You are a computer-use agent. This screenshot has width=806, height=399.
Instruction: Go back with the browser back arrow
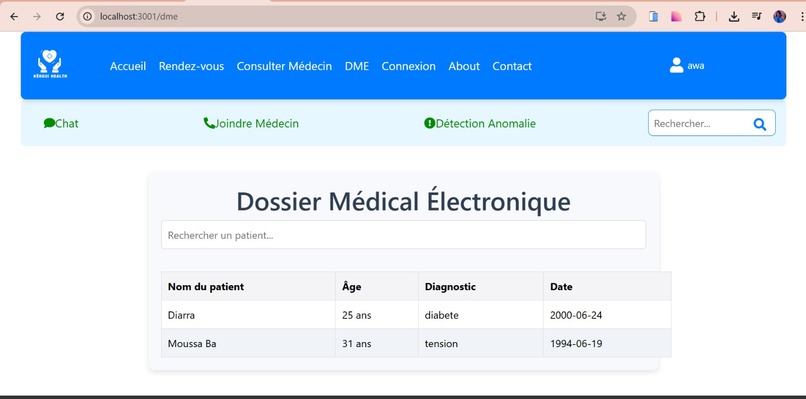(x=14, y=16)
